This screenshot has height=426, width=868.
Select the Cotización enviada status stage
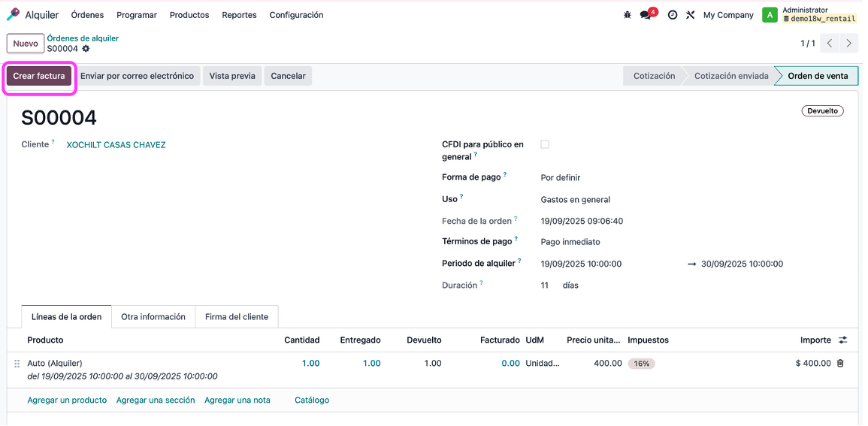click(x=730, y=76)
